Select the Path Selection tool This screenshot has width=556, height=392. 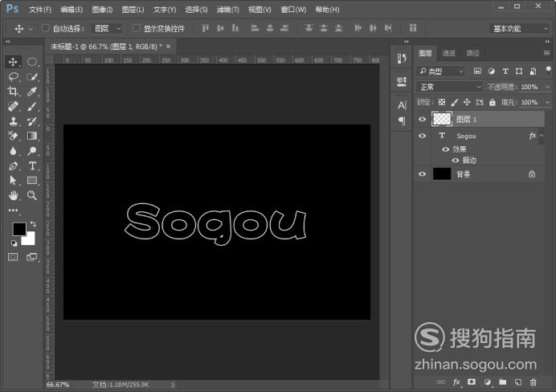coord(13,181)
